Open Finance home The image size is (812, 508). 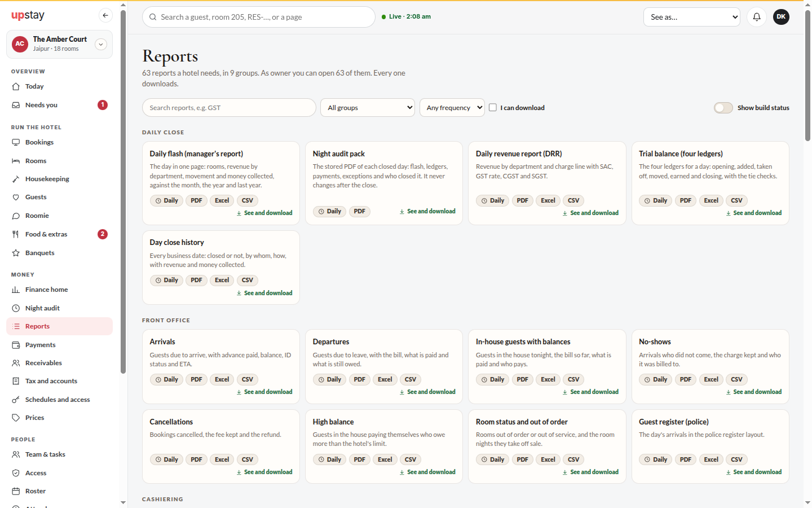(59, 290)
